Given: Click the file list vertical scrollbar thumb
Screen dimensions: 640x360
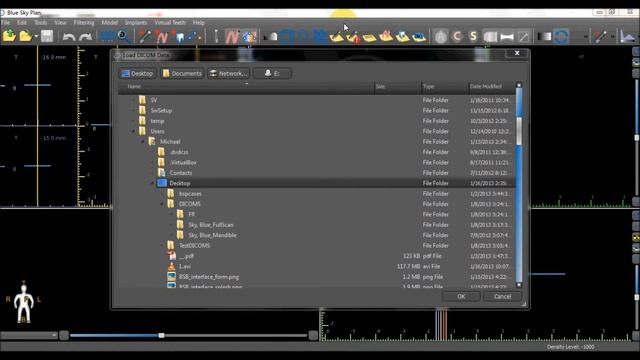Looking at the screenshot, I should (x=519, y=131).
